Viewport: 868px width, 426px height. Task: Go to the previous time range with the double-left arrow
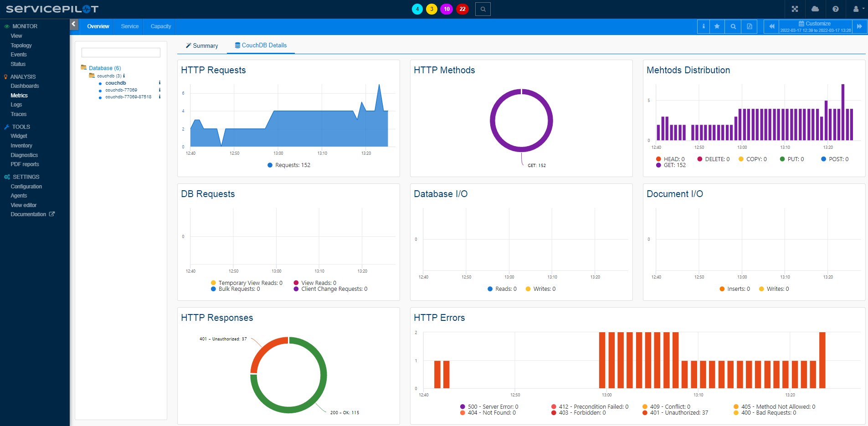[771, 26]
